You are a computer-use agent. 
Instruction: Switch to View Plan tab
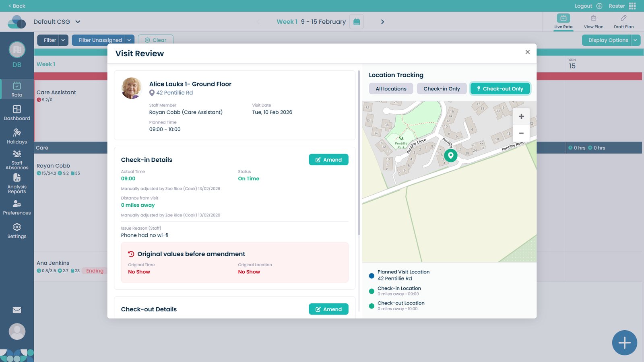coord(593,22)
